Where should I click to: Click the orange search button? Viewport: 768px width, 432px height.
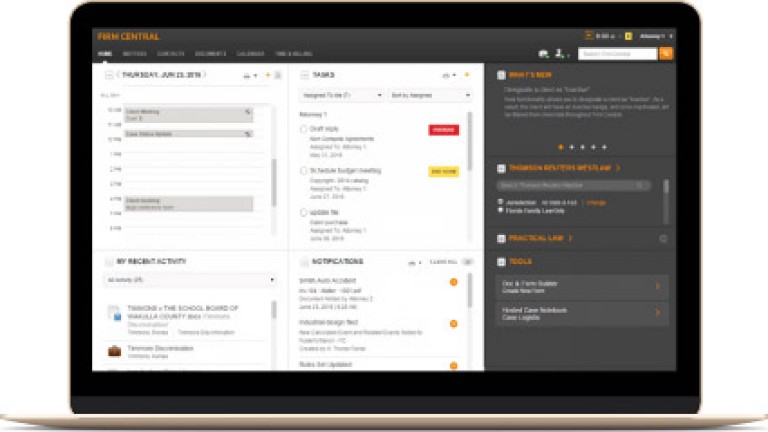pos(666,53)
